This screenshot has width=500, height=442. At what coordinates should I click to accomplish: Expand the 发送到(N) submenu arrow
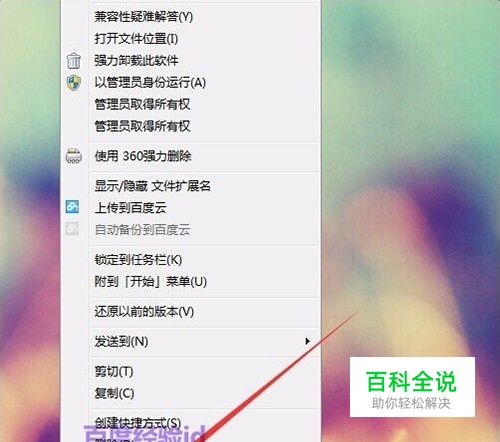[307, 341]
